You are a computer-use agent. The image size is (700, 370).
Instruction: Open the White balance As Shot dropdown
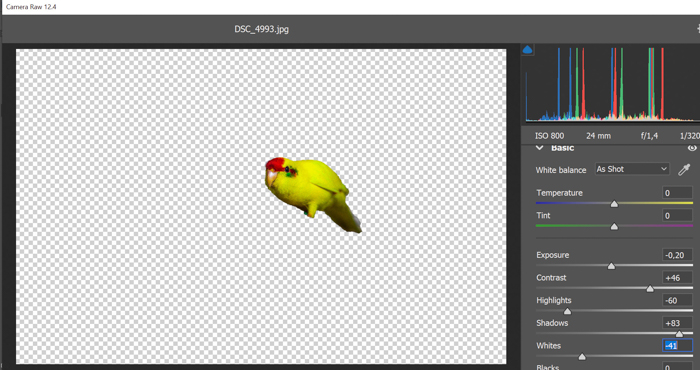click(x=632, y=169)
